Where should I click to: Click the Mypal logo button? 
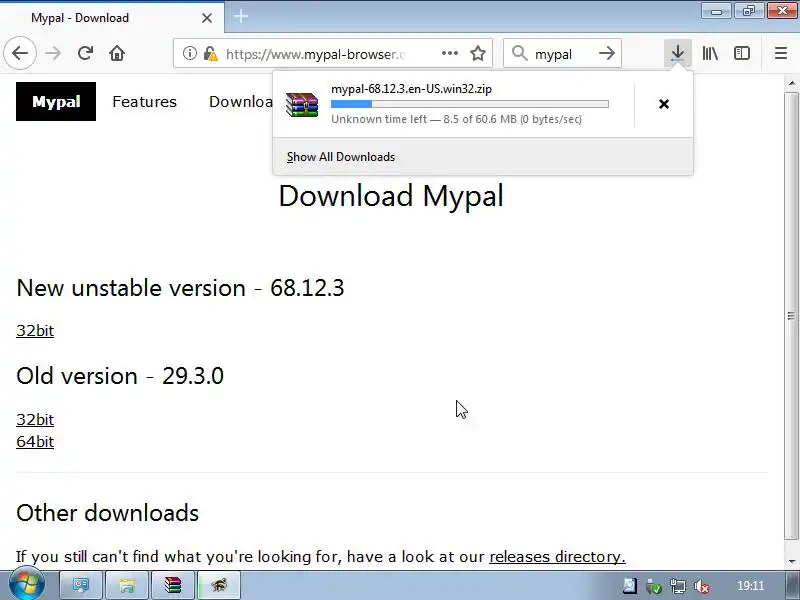[56, 102]
